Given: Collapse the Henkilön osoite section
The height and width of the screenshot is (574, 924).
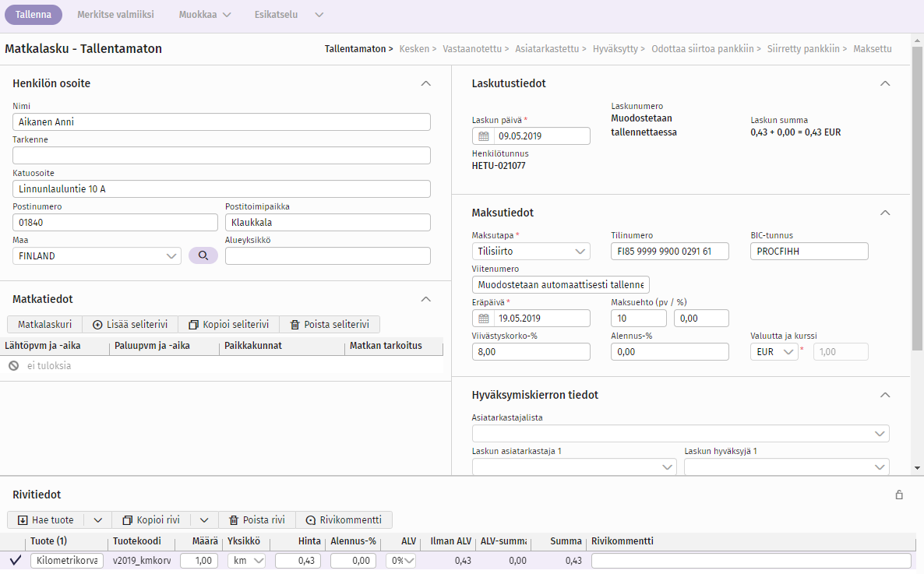Looking at the screenshot, I should click(x=426, y=83).
